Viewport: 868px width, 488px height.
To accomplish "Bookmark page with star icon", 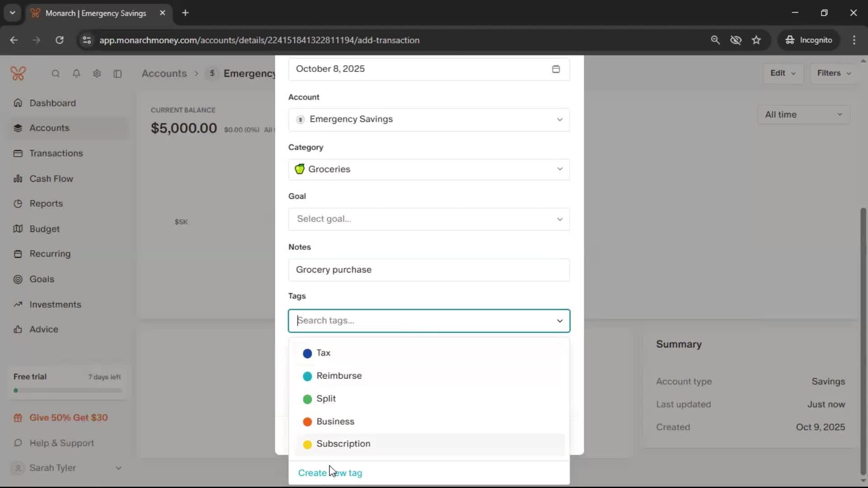I will (x=756, y=40).
